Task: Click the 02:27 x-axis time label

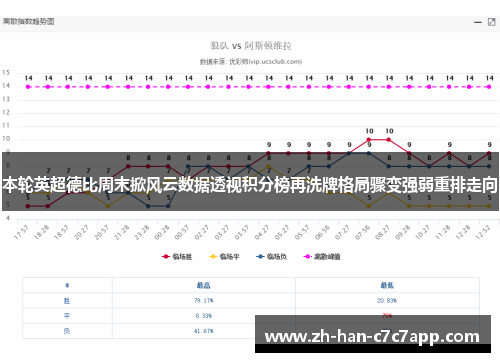Action: [x=202, y=232]
